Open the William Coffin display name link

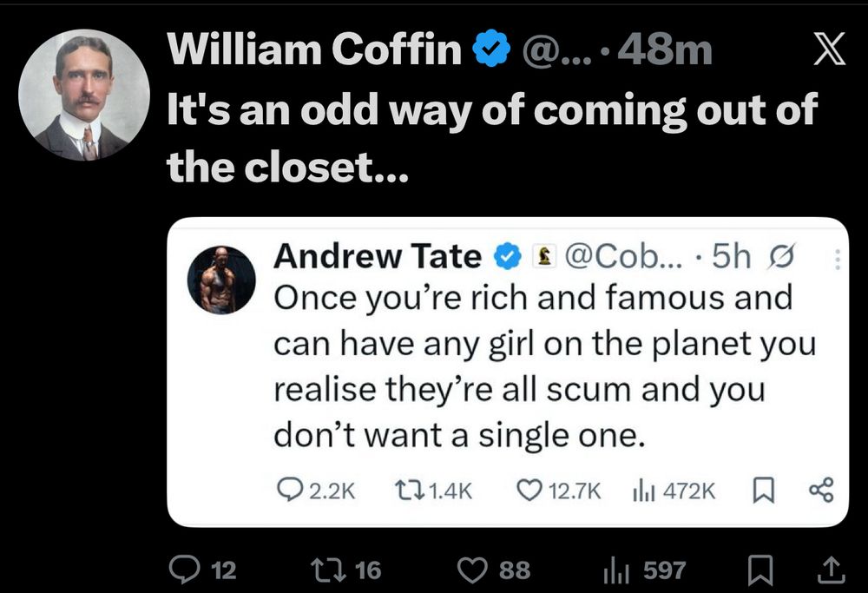pyautogui.click(x=314, y=52)
